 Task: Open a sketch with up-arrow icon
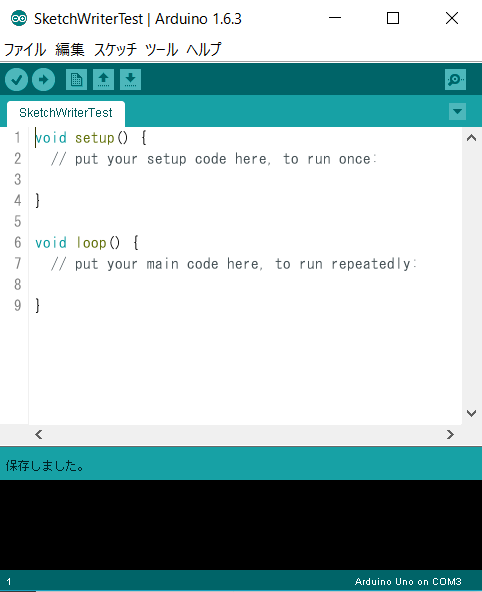(103, 79)
